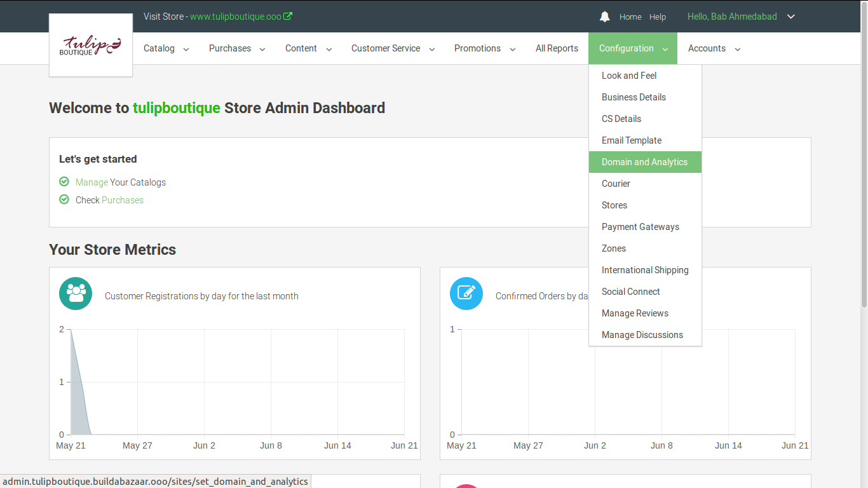Follow the Purchases link under get started
This screenshot has height=488, width=868.
pyautogui.click(x=123, y=200)
